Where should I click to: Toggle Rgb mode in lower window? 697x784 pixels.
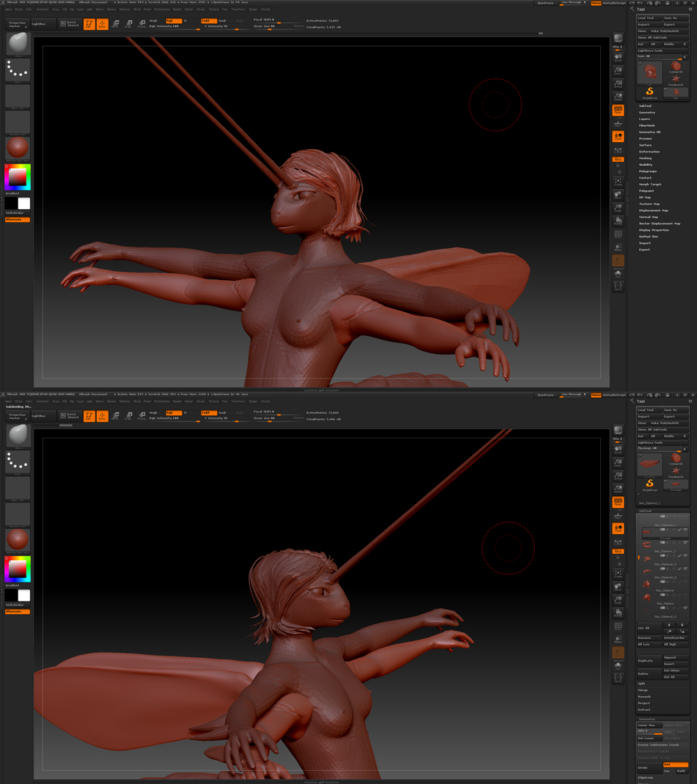click(x=173, y=413)
